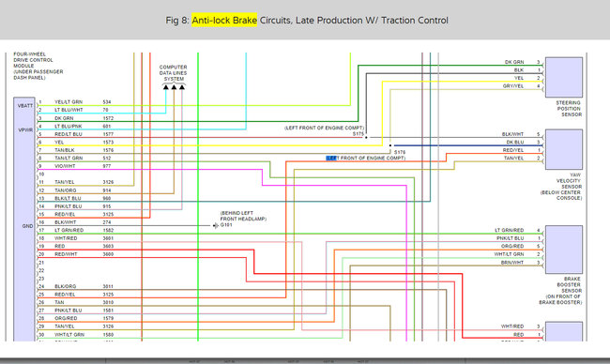
Task: Click the "LT BLU/WHT" wire label at pin 2
Action: [69, 110]
